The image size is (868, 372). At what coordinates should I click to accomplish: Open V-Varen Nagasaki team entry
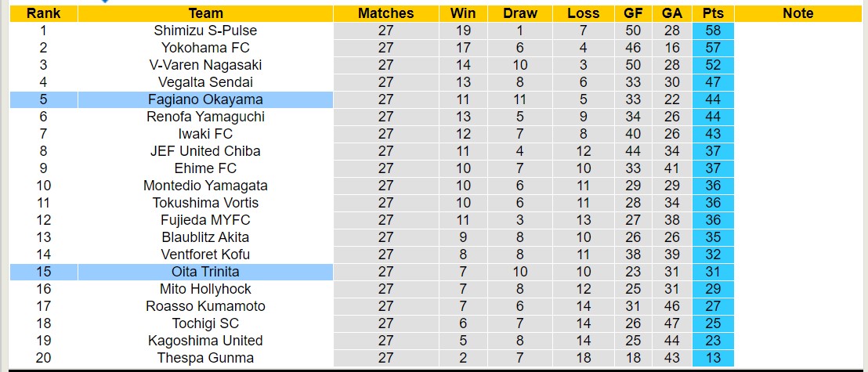click(x=205, y=65)
